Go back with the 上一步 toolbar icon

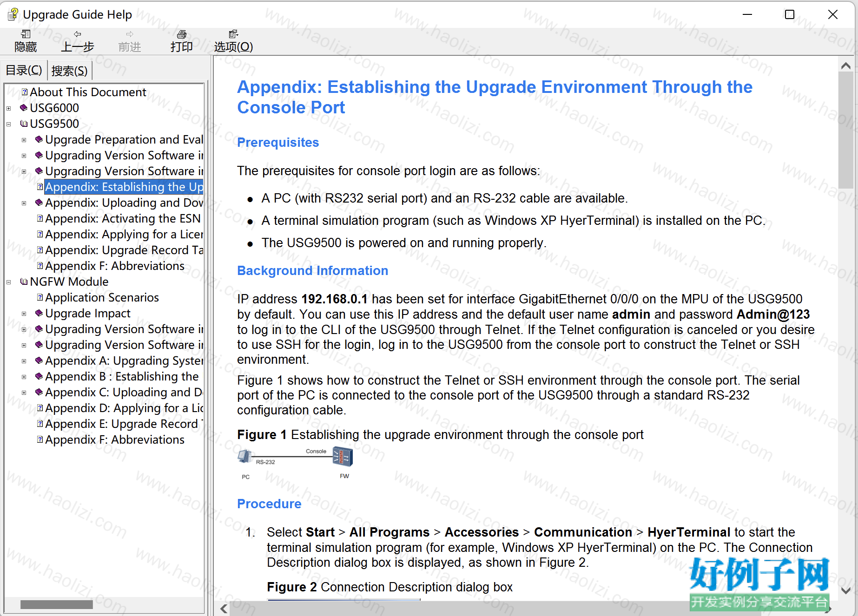[78, 34]
